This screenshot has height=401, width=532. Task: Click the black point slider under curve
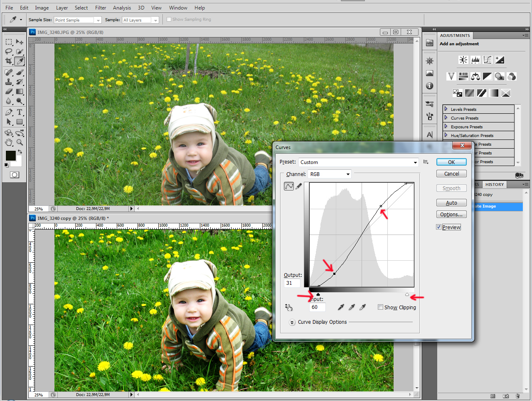click(x=318, y=294)
